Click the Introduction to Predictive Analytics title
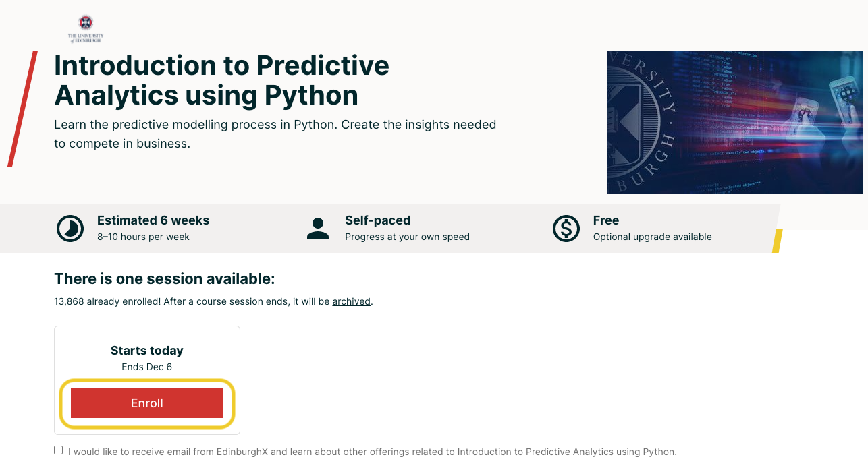Viewport: 868px width, 472px height. point(221,80)
